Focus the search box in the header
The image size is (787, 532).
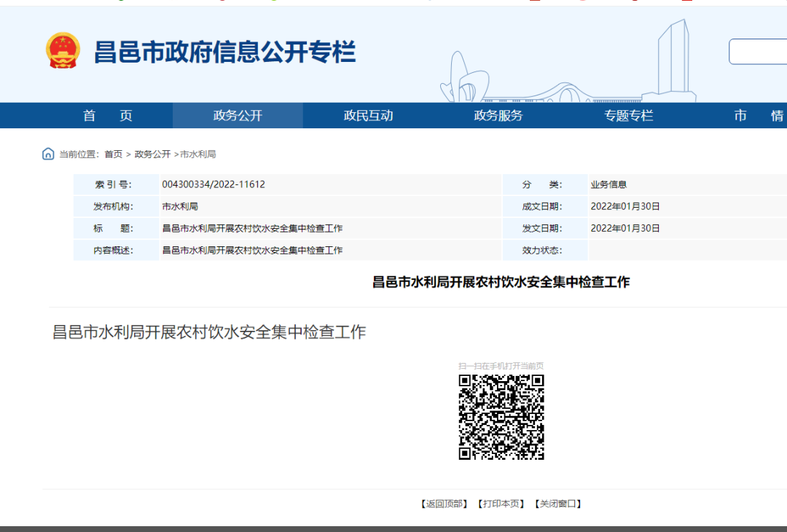coord(758,52)
